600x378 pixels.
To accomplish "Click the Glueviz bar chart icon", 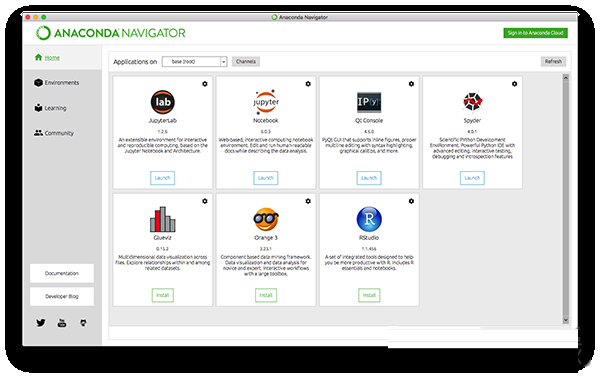I will pyautogui.click(x=163, y=219).
